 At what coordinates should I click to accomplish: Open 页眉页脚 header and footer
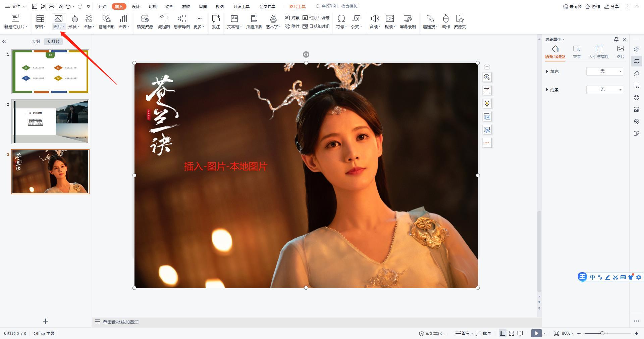(254, 21)
